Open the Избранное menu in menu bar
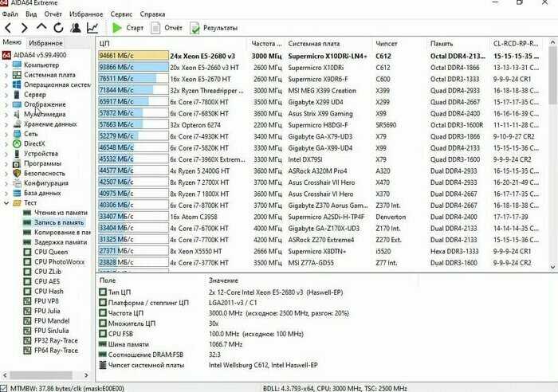This screenshot has height=392, width=558. 86,14
